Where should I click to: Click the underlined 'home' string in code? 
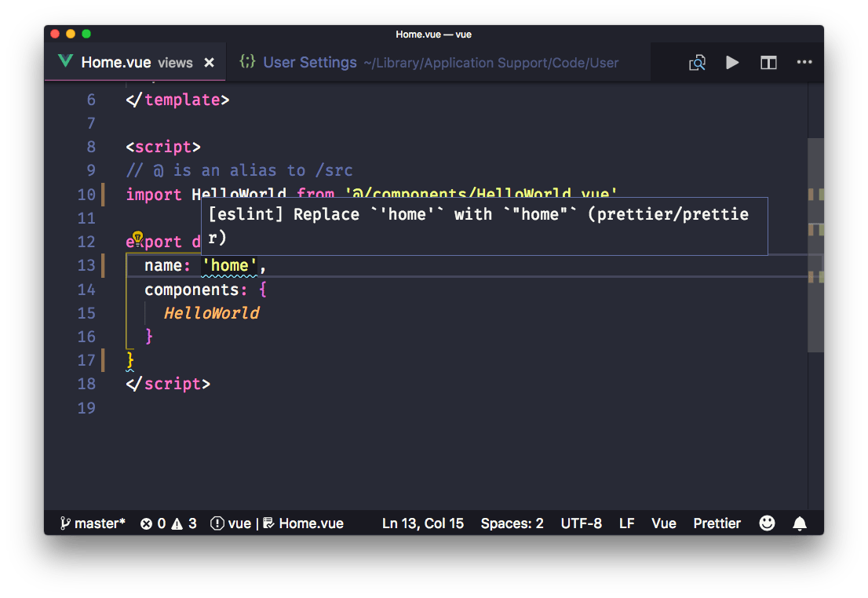[x=229, y=266]
